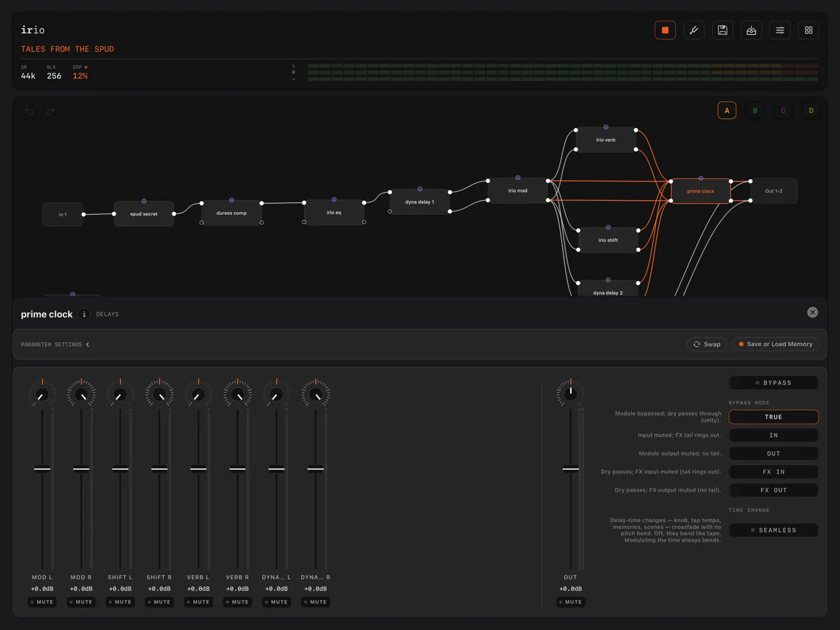Click the MOD L fader handle
This screenshot has width=840, height=630.
coord(42,469)
